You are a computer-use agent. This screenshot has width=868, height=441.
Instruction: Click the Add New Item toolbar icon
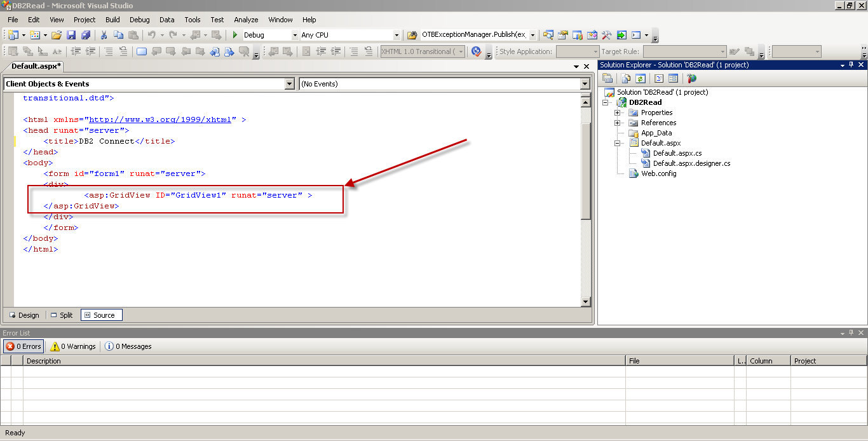pyautogui.click(x=34, y=35)
